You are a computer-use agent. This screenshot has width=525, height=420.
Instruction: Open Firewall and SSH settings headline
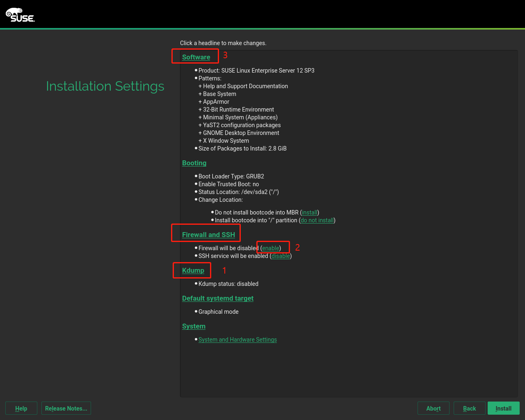(x=208, y=235)
